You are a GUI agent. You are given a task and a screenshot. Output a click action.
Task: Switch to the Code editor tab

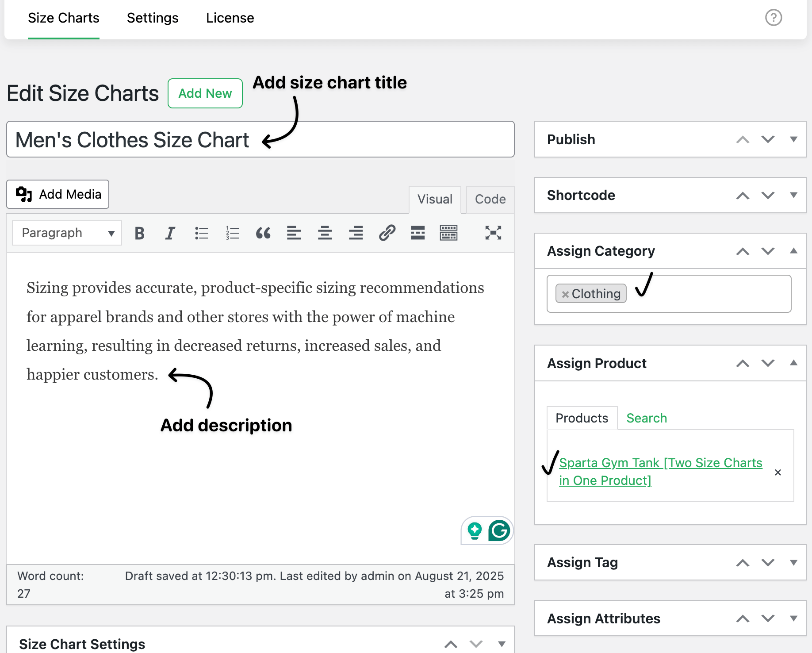[x=490, y=199]
